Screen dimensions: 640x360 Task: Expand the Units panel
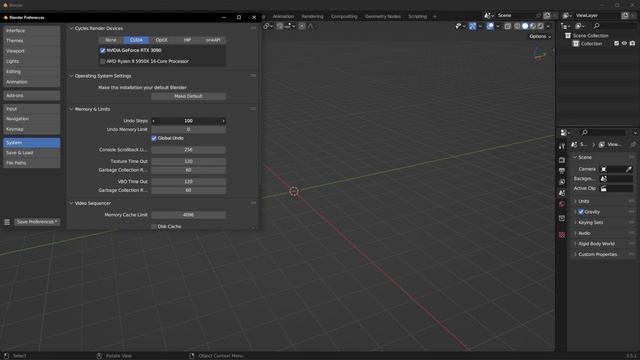pyautogui.click(x=576, y=202)
